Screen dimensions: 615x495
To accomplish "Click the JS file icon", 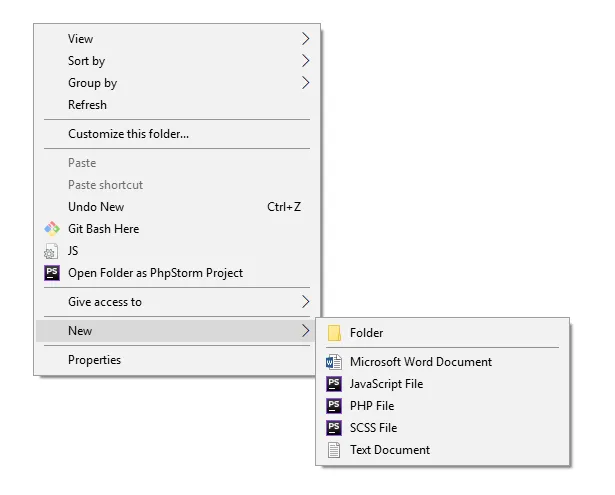I will (52, 251).
